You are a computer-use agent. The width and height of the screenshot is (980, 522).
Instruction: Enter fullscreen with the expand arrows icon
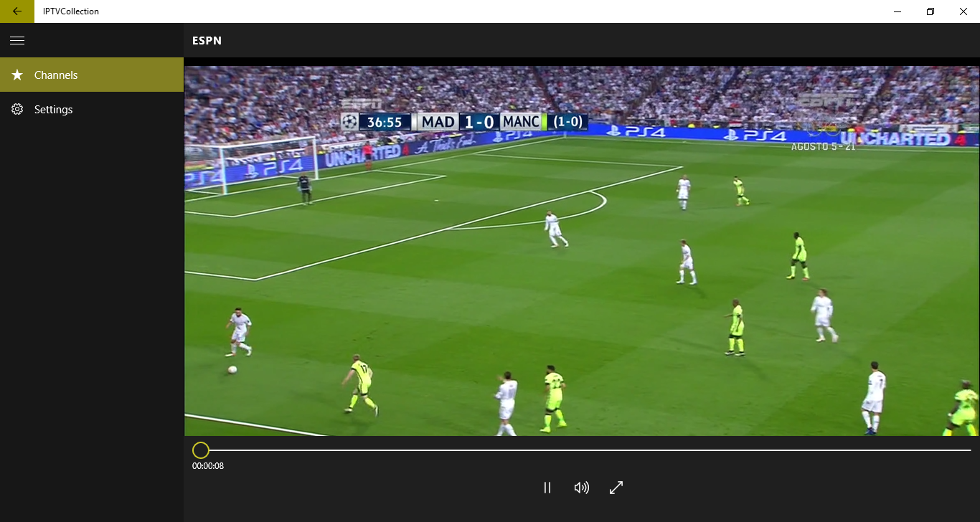pos(616,488)
